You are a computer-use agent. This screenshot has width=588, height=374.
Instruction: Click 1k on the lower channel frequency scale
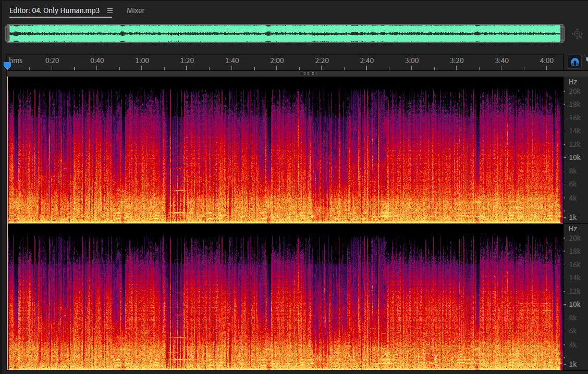[x=573, y=364]
